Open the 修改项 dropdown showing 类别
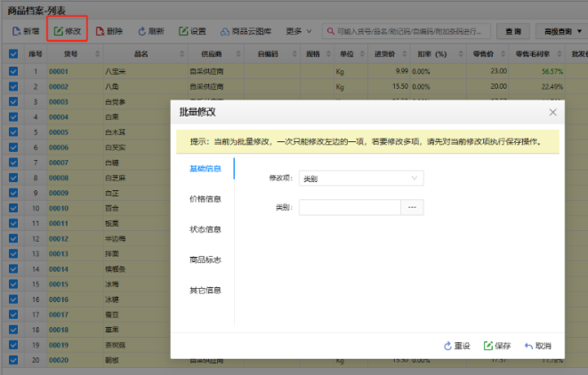This screenshot has width=588, height=375. coord(361,179)
